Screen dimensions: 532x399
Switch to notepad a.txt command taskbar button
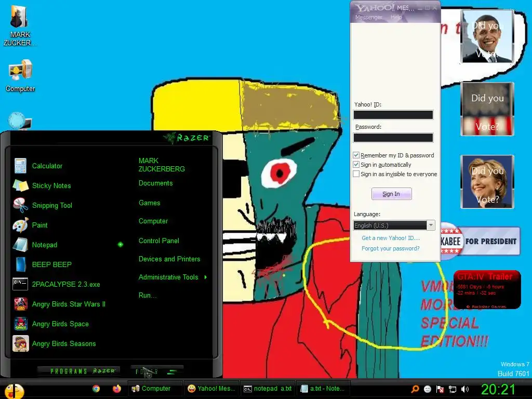tap(268, 389)
